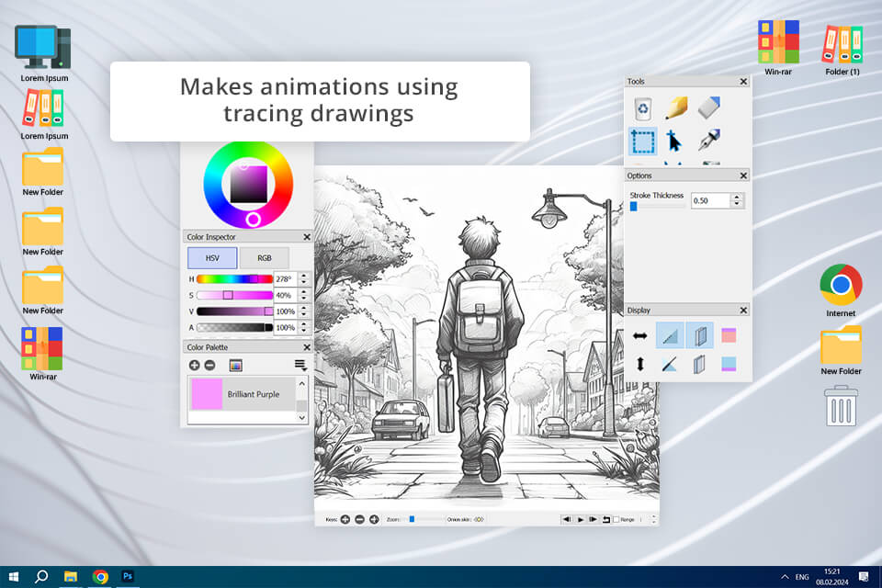Step the saturation value spinner

coord(304,295)
